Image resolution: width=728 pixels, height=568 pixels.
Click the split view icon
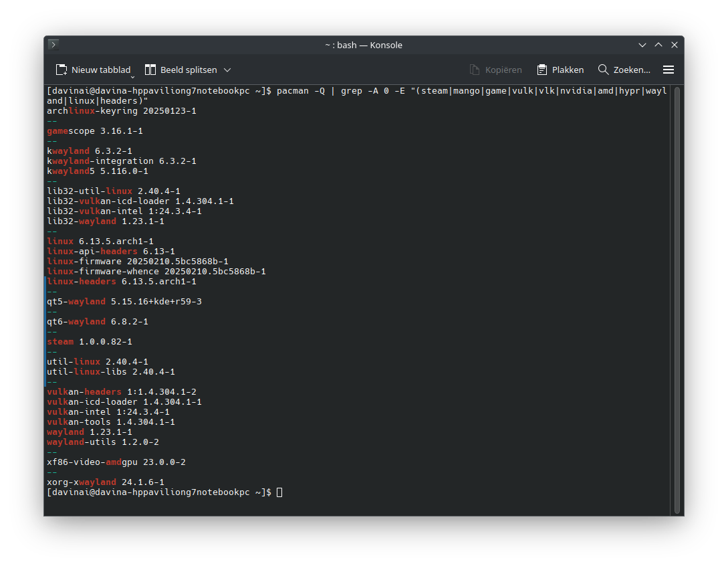(150, 70)
